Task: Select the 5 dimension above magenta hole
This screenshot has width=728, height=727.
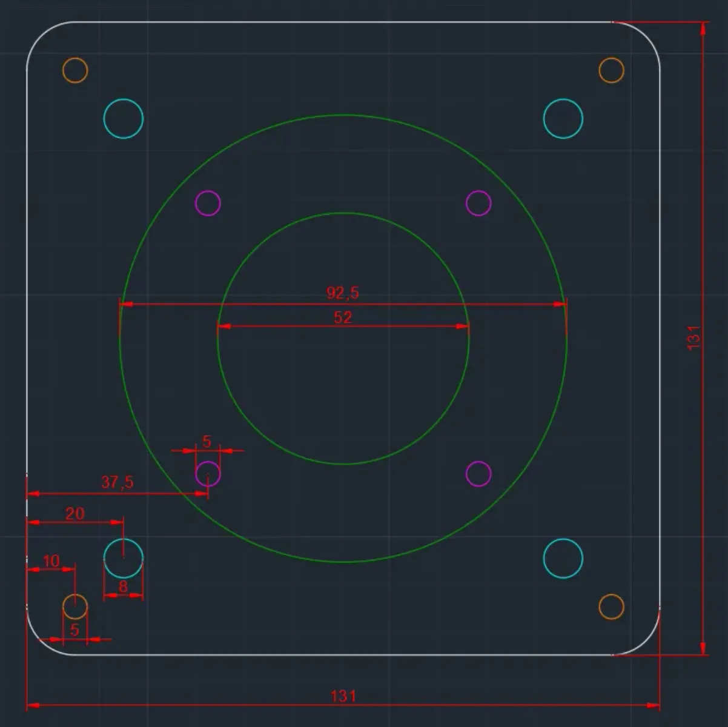Action: click(207, 442)
